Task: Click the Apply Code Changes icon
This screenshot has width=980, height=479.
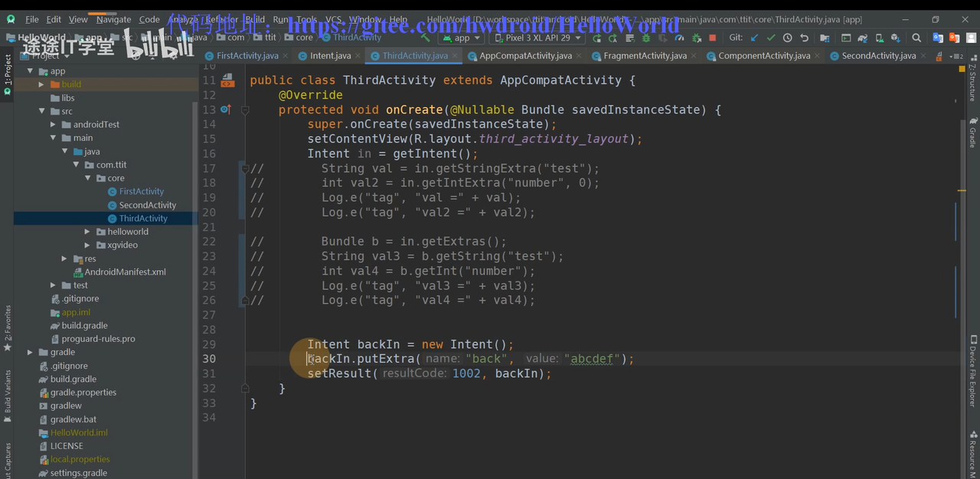Action: 630,37
